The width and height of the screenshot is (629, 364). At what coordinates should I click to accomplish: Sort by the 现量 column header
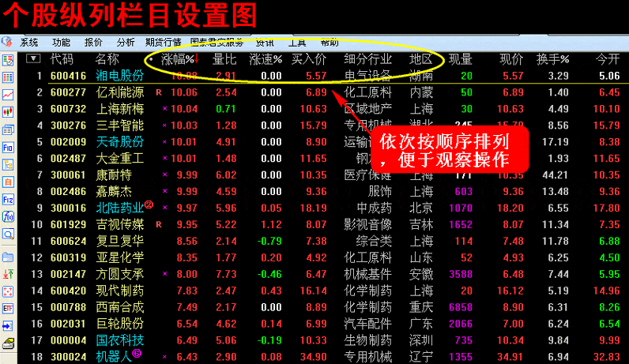point(460,59)
